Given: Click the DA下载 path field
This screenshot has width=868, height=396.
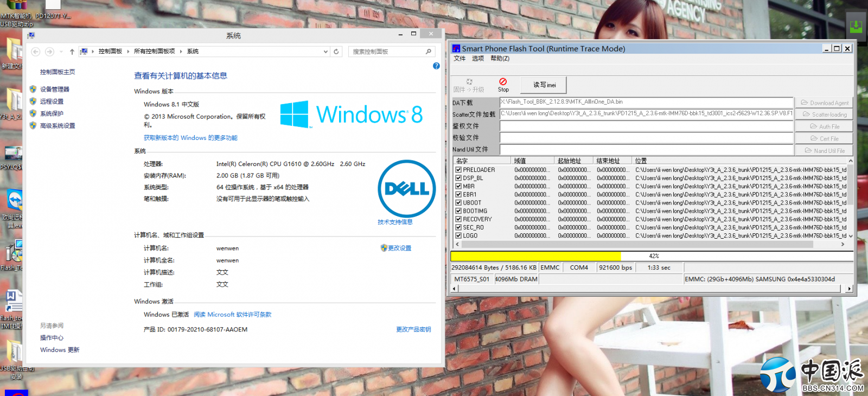Looking at the screenshot, I should pos(646,102).
